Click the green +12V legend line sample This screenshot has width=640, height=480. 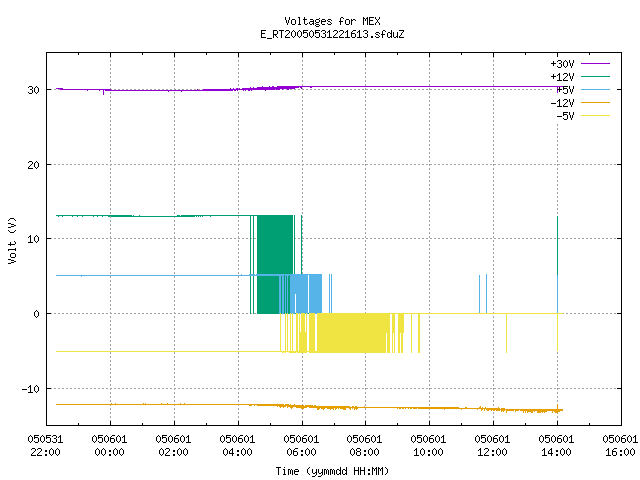595,76
